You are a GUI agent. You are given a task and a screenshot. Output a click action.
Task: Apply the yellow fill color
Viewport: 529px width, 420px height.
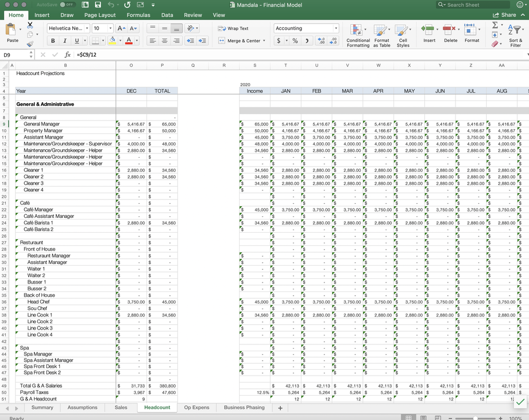(112, 41)
